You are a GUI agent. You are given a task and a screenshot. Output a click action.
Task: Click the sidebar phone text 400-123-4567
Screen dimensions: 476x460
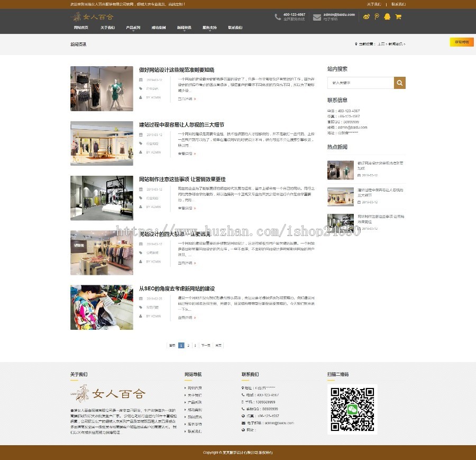[349, 111]
